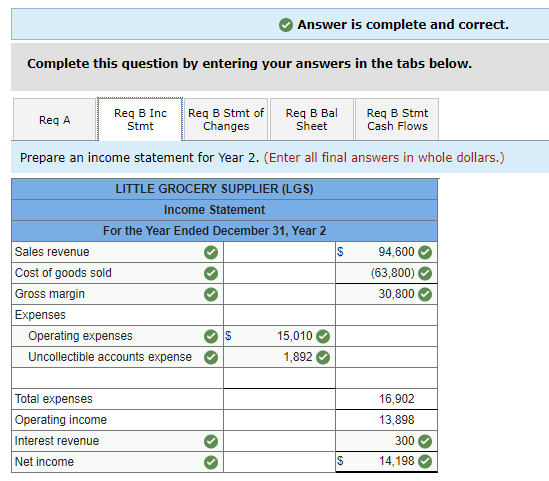The height and width of the screenshot is (481, 549).
Task: Click the checkmark beside the 300 interest revenue value
Action: point(425,441)
